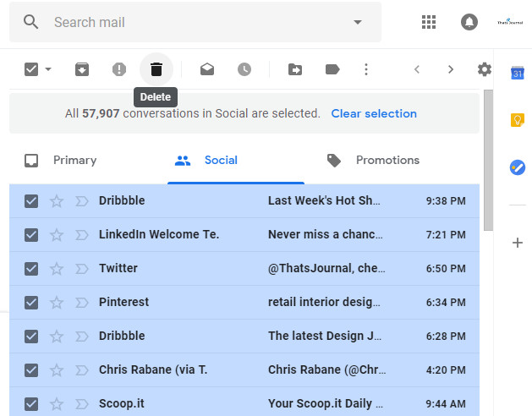Mark the Scoop.it email as important
Image resolution: width=532 pixels, height=416 pixels.
82,404
